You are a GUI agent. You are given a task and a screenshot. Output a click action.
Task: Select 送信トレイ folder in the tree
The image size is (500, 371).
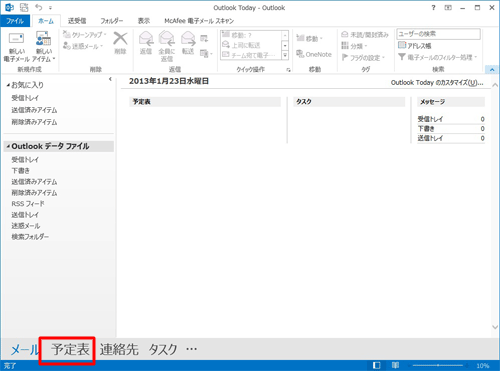[x=25, y=214]
